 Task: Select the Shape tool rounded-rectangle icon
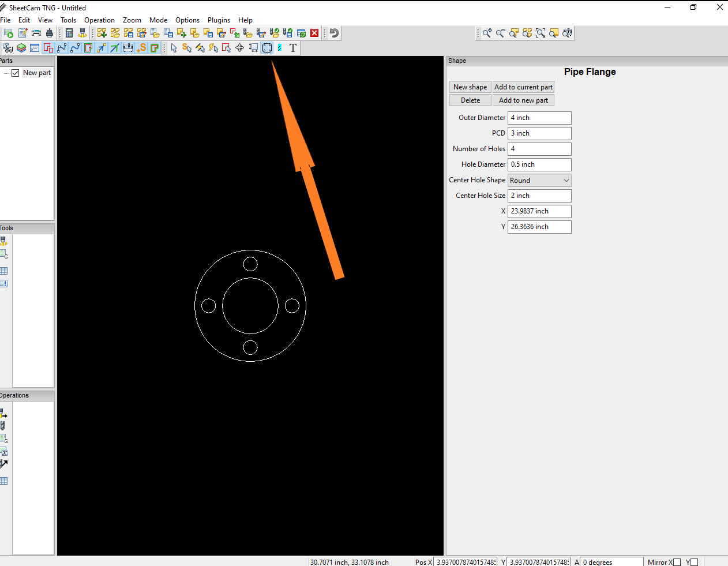click(267, 48)
